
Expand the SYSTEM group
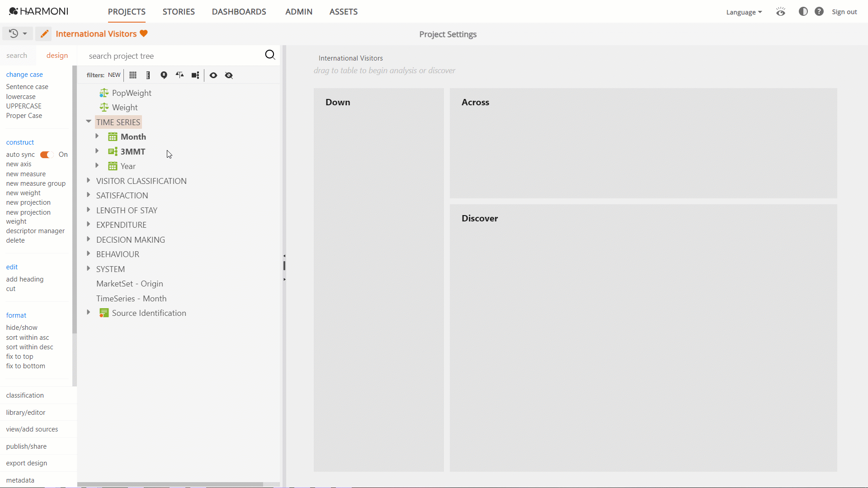click(88, 268)
